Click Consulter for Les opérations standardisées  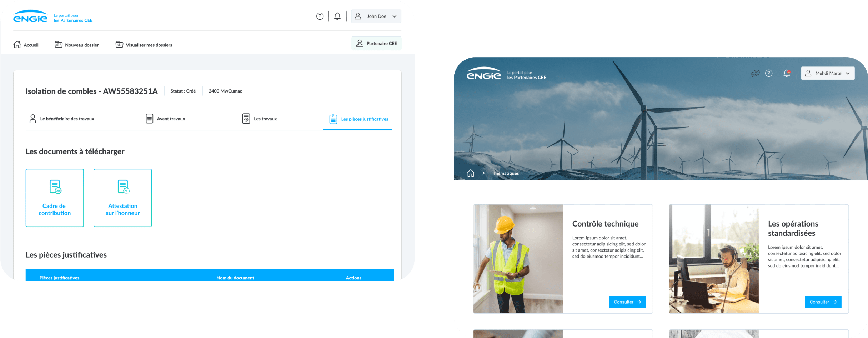coord(823,302)
